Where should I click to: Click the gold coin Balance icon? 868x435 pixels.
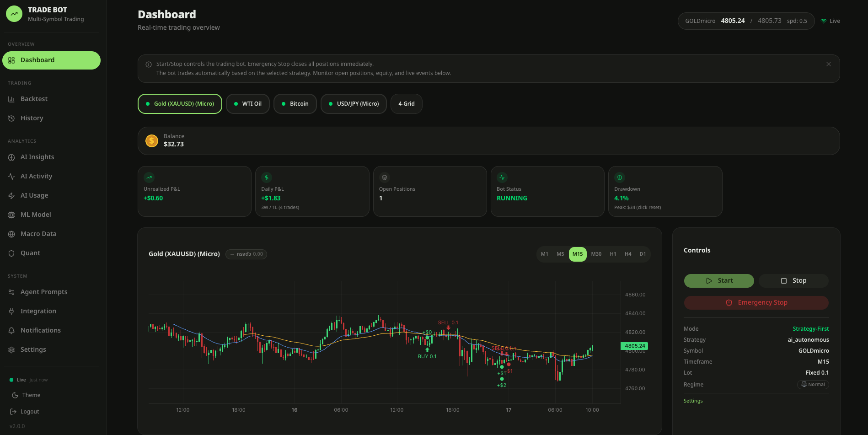[x=152, y=141]
